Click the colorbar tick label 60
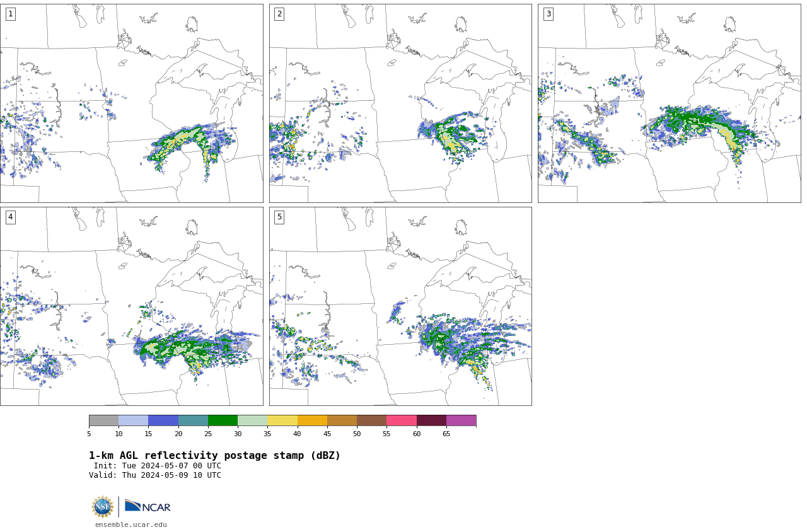807x532 pixels. click(417, 434)
